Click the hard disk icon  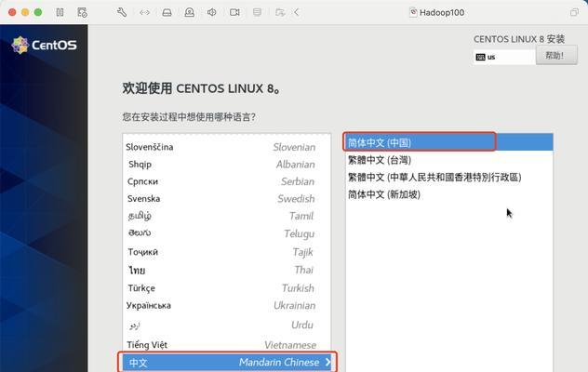[167, 12]
